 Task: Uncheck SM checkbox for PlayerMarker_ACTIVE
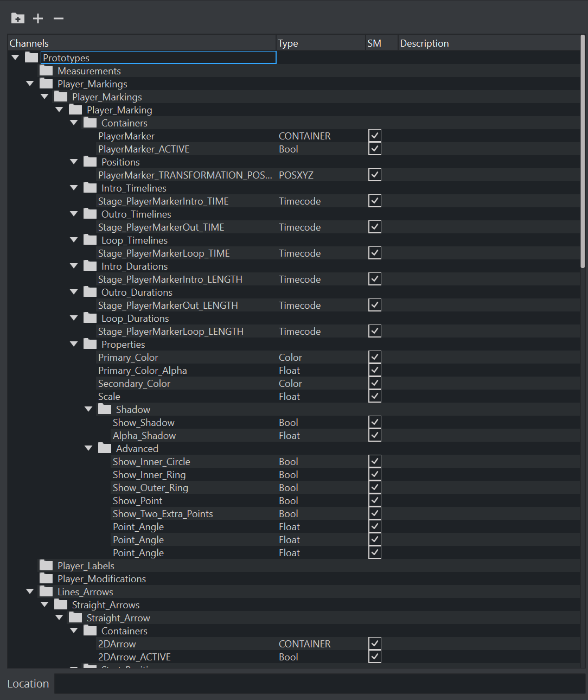click(375, 149)
